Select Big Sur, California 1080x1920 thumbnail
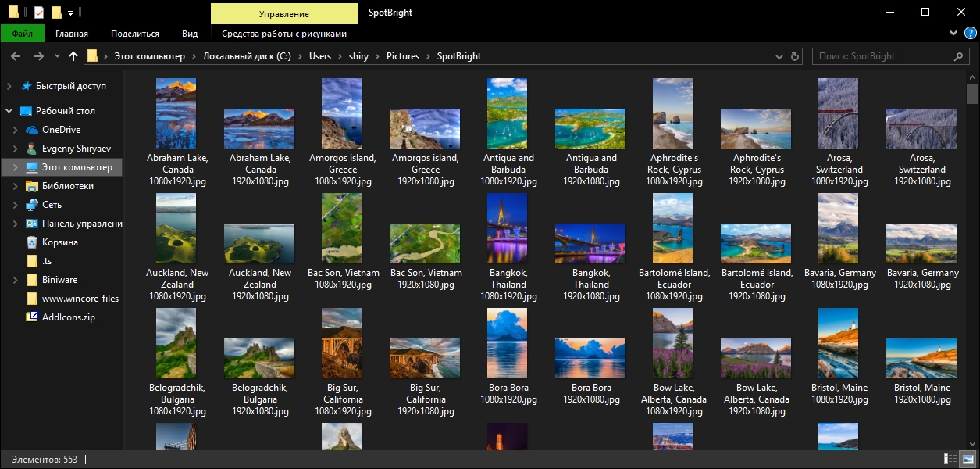The height and width of the screenshot is (469, 980). (342, 343)
